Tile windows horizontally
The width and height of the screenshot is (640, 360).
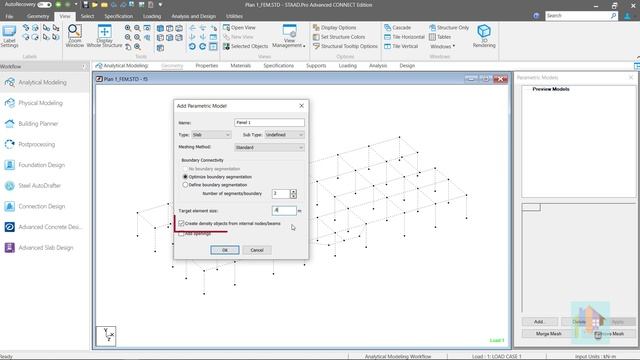pos(404,37)
